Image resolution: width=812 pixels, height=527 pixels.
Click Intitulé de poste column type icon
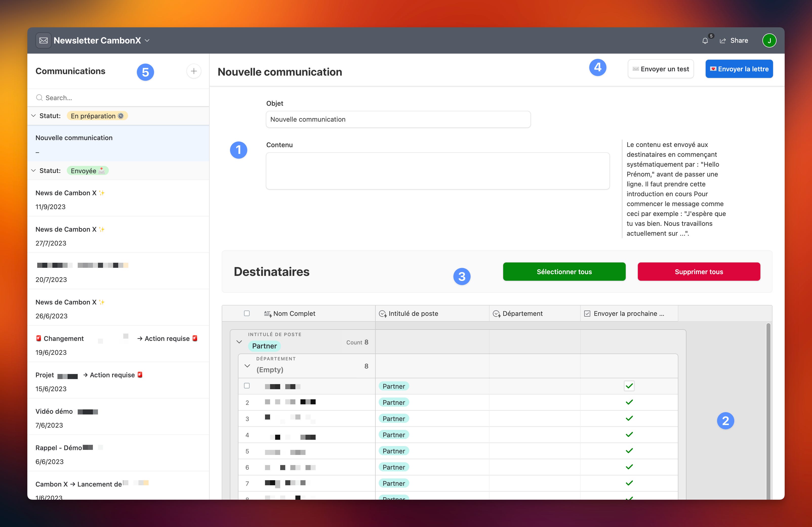coord(382,314)
